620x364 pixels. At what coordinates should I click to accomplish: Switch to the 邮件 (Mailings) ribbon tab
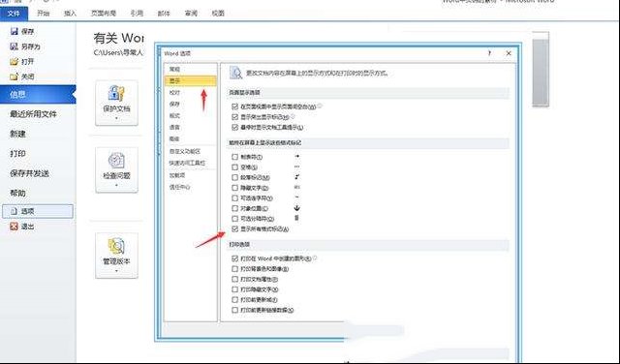pyautogui.click(x=164, y=13)
